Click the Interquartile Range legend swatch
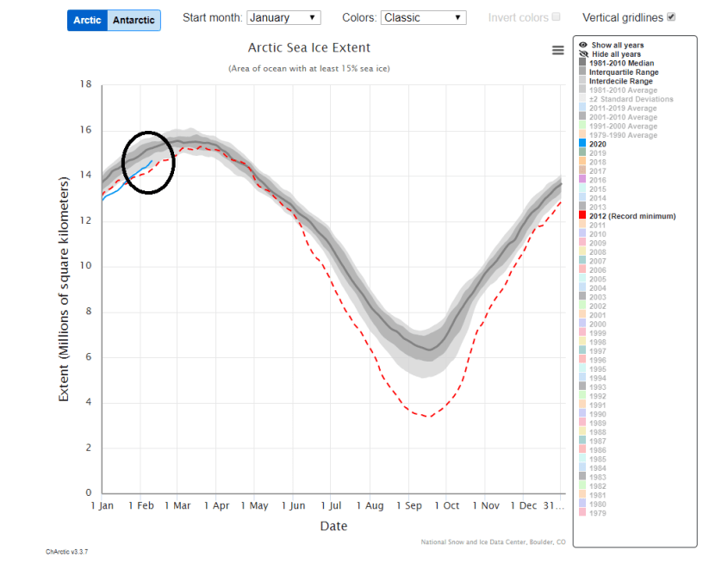Image resolution: width=728 pixels, height=563 pixels. (x=582, y=71)
